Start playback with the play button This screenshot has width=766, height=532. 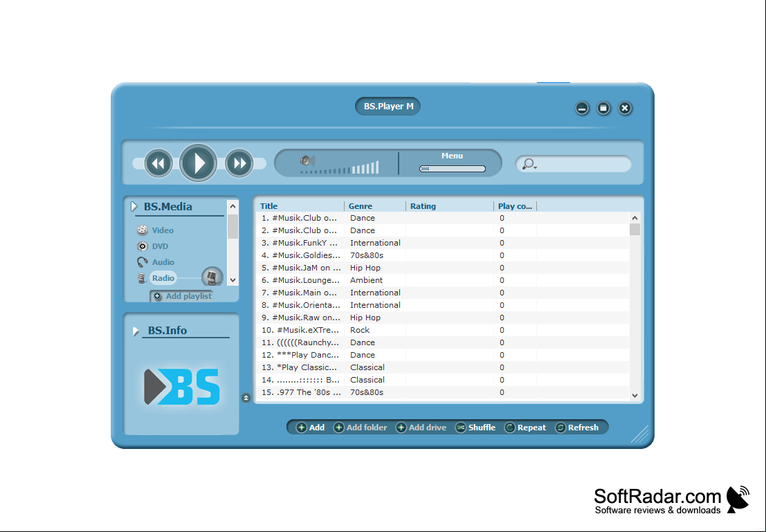coord(199,163)
